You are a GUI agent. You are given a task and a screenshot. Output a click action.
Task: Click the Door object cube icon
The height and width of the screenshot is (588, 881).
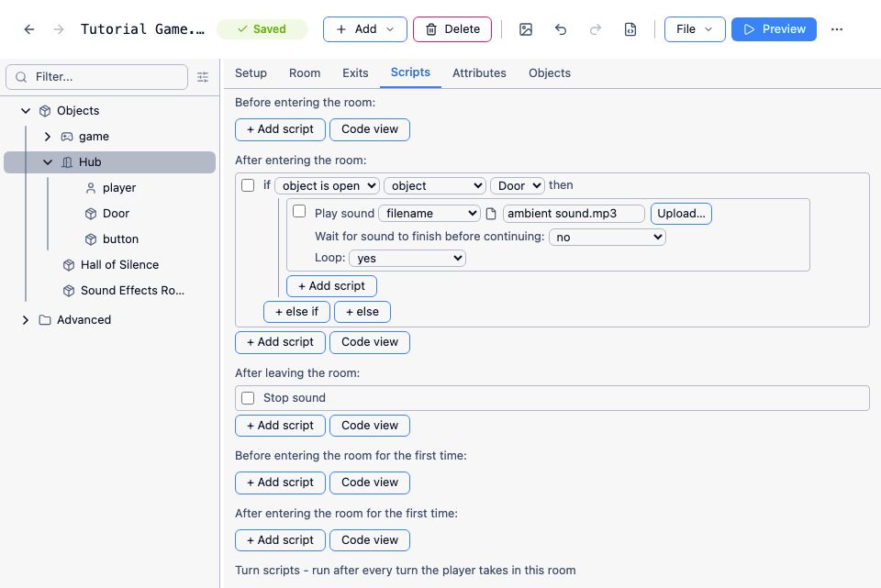(91, 214)
